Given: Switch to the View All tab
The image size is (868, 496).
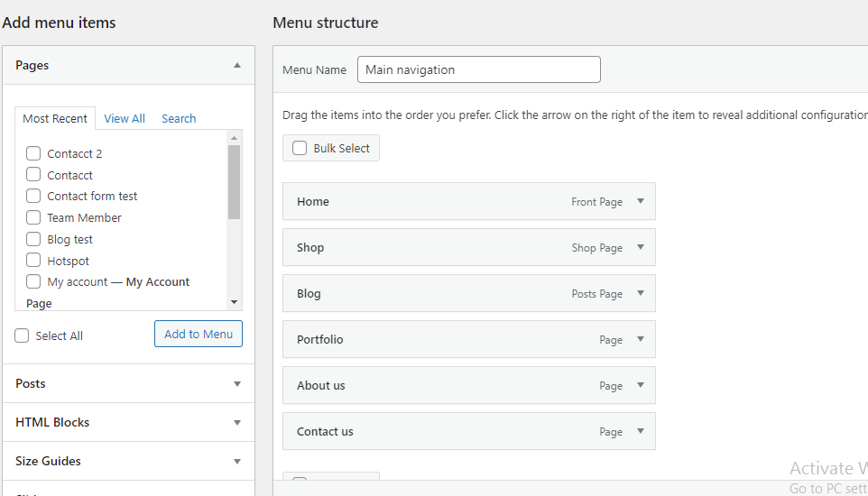Looking at the screenshot, I should point(125,118).
